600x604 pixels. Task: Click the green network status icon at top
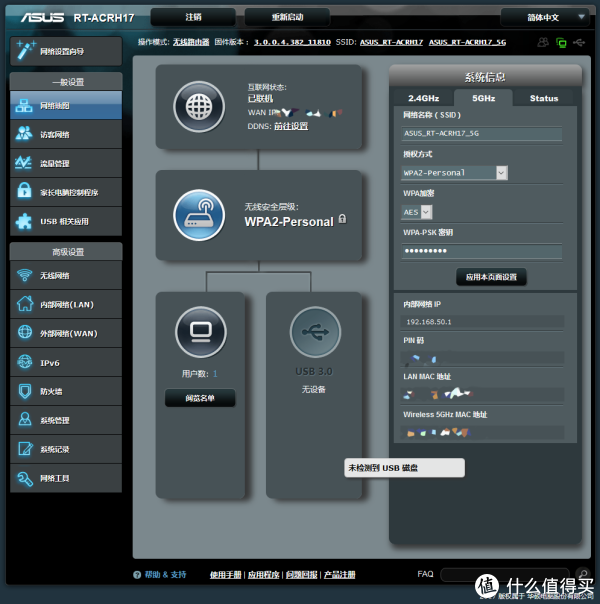561,42
